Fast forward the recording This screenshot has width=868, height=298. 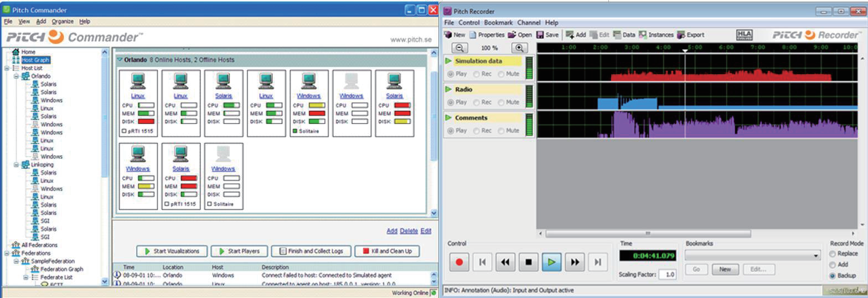click(x=575, y=262)
